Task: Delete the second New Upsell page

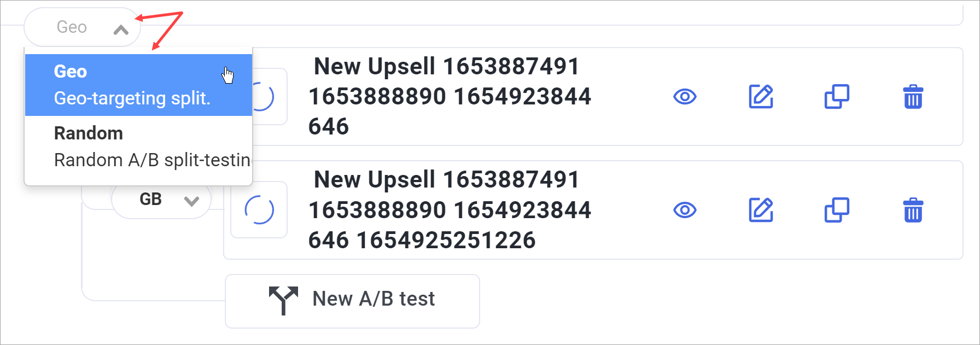Action: [x=913, y=210]
